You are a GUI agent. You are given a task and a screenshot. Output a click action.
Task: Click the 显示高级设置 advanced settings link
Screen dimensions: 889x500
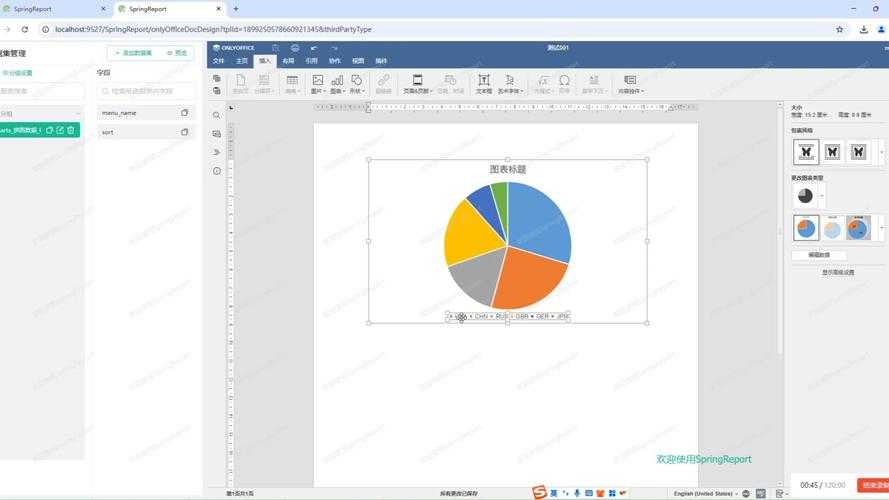[x=837, y=272]
